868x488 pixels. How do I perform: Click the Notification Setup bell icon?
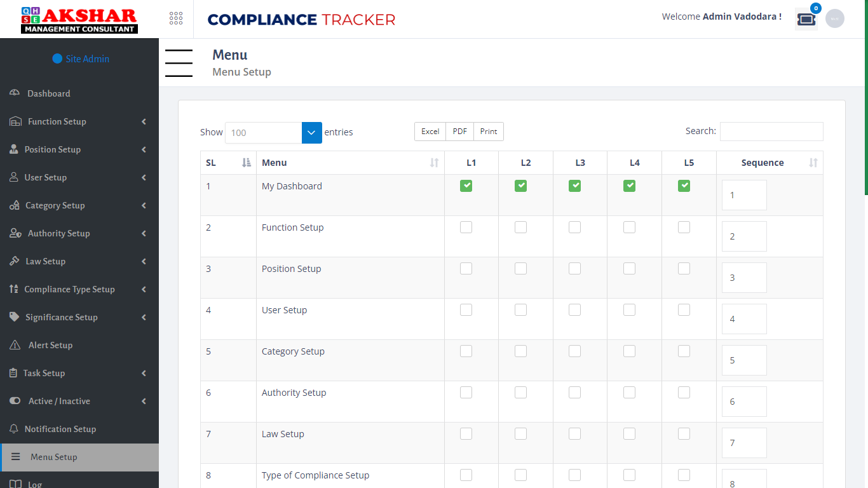(14, 429)
